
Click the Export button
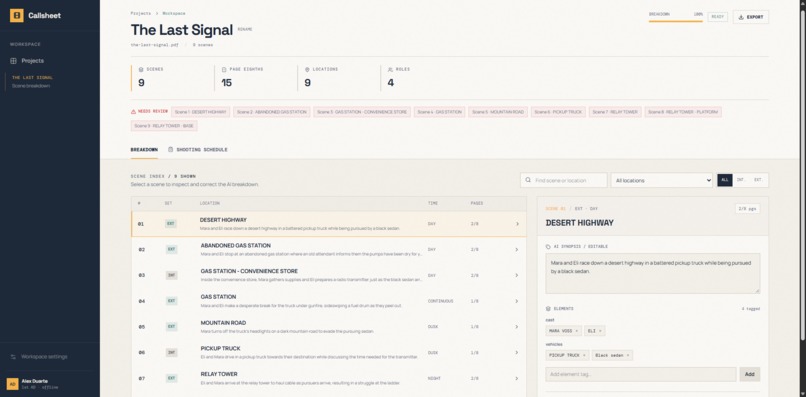point(751,17)
